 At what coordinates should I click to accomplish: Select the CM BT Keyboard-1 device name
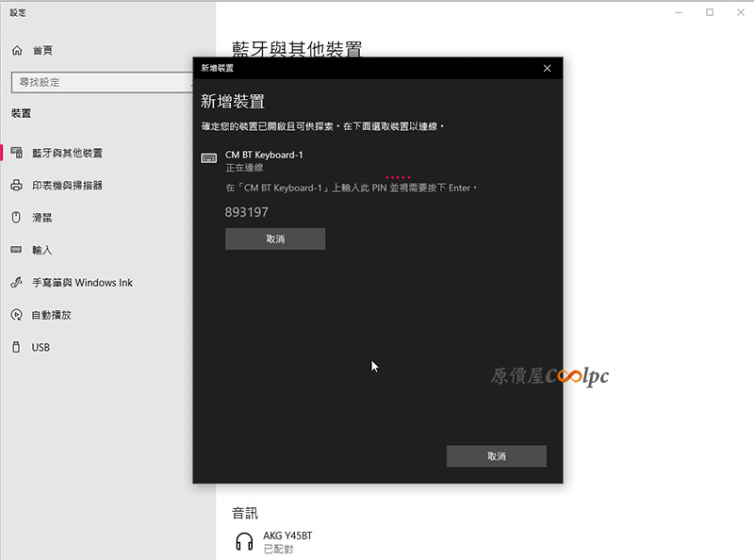tap(264, 155)
